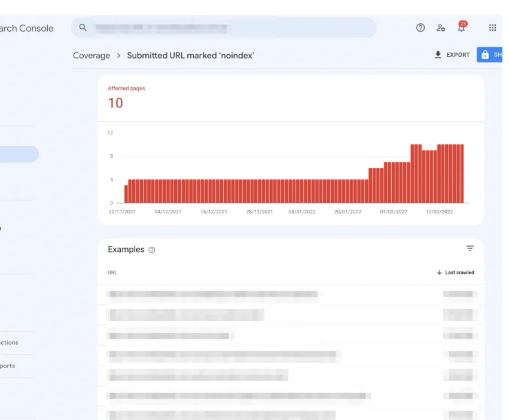509x420 pixels.
Task: Click the EXPORT button
Action: point(452,54)
